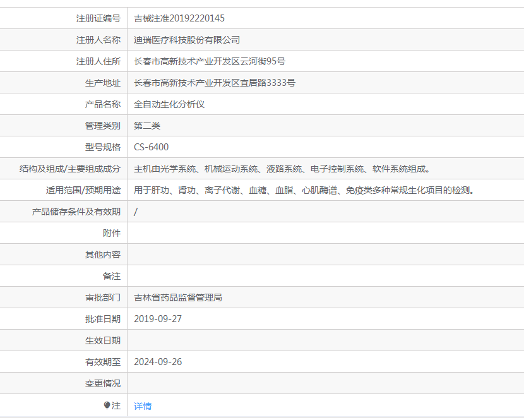Click the 型号规格 label
524x420 pixels.
[103, 147]
